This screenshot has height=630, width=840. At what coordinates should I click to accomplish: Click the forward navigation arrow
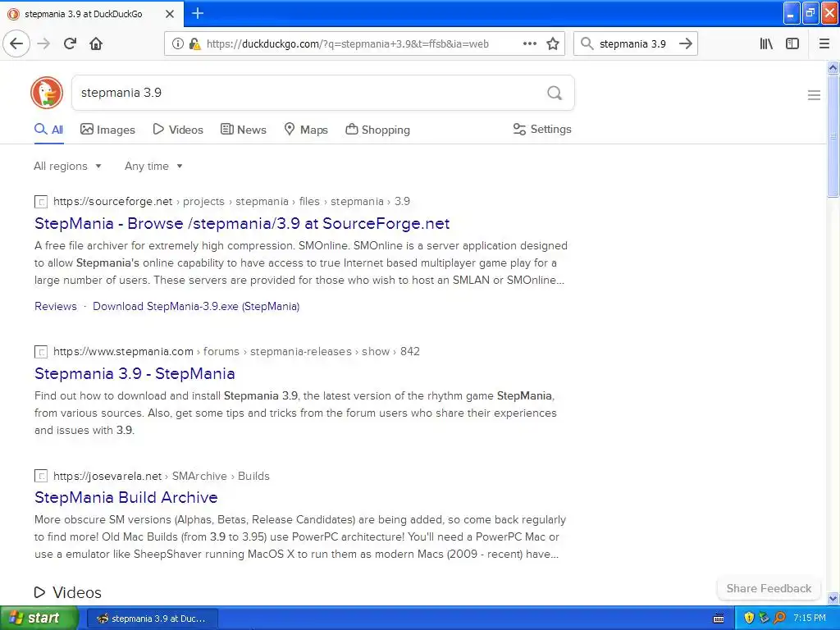(x=43, y=43)
